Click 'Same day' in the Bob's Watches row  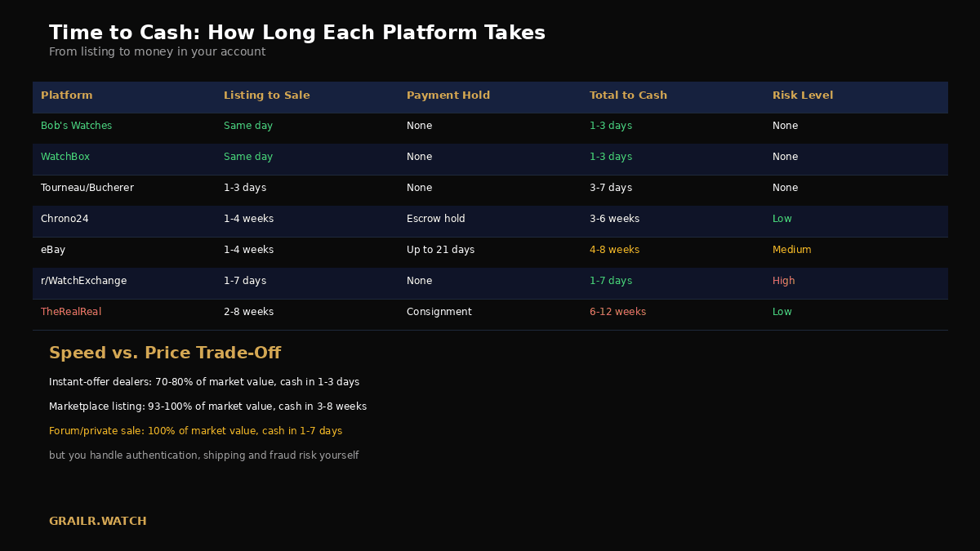248,126
